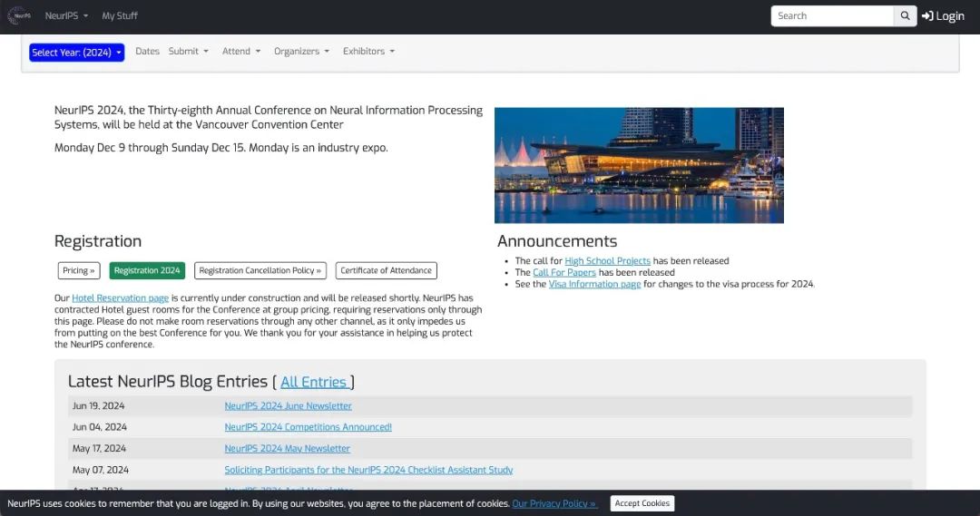Open the Select Year (2024) dropdown
Image resolution: width=980 pixels, height=516 pixels.
[76, 53]
